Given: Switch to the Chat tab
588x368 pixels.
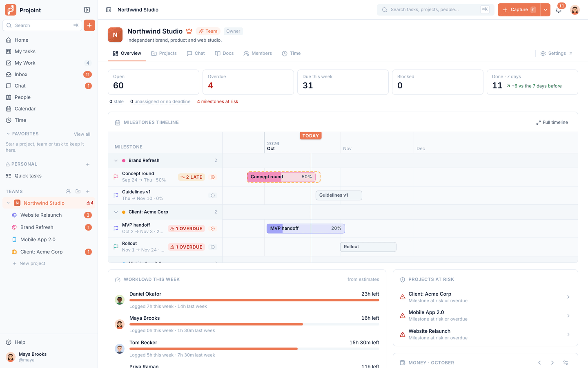Looking at the screenshot, I should coord(196,54).
